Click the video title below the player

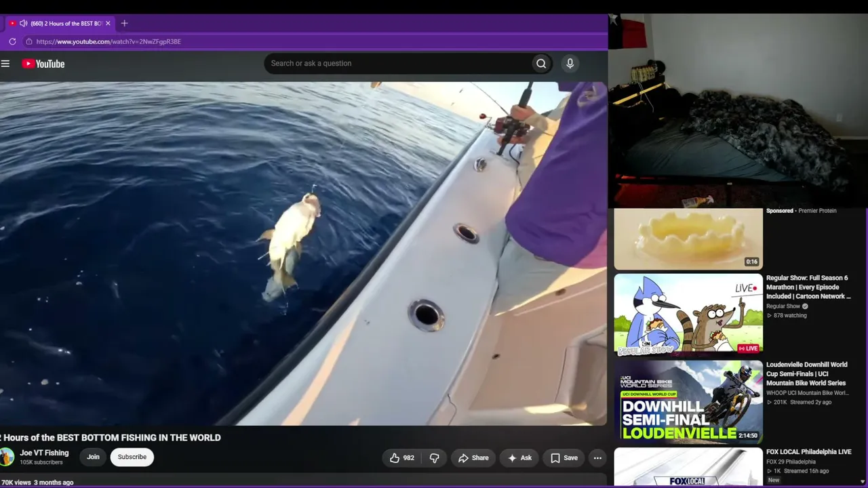pyautogui.click(x=111, y=438)
